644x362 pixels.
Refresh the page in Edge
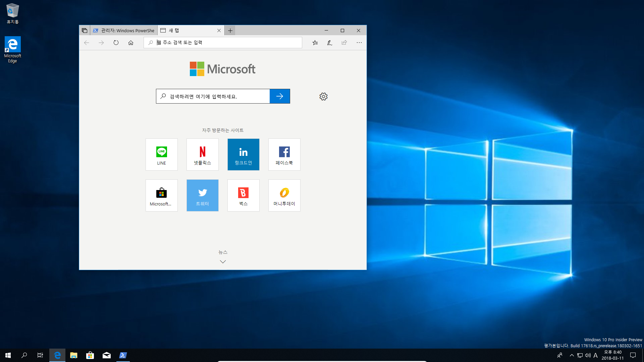[116, 43]
